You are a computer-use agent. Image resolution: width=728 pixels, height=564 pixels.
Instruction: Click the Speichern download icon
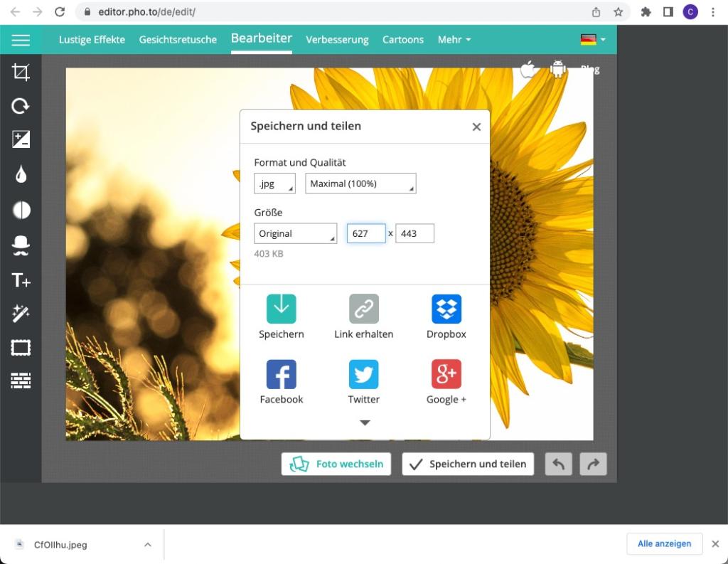281,309
